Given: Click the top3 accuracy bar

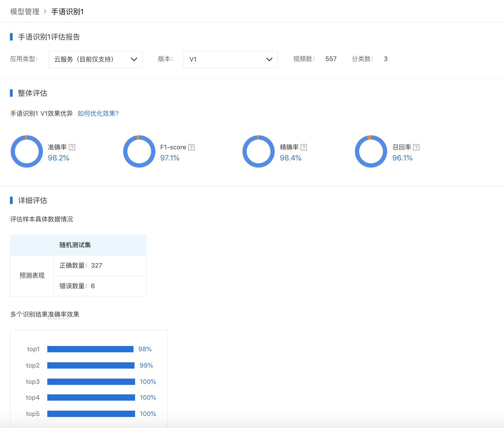Looking at the screenshot, I should pos(91,382).
